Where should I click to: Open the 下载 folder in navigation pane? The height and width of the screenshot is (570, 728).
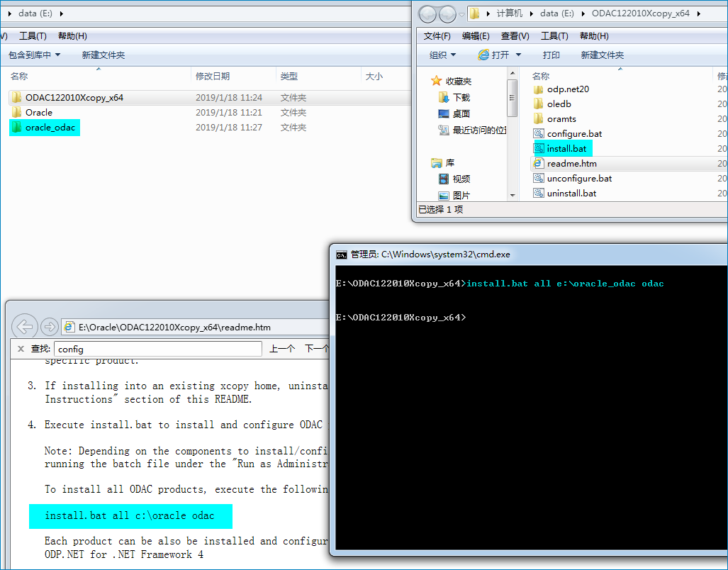pos(444,97)
